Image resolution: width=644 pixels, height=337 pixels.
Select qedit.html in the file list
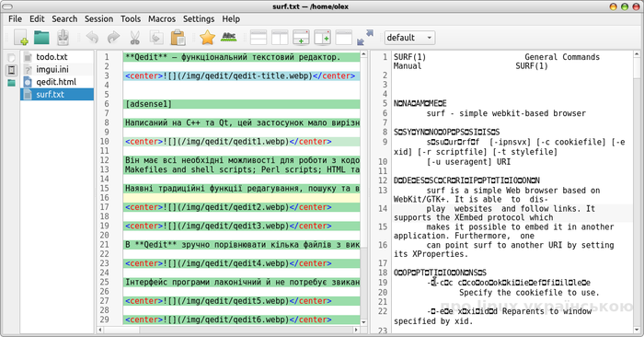pos(57,82)
